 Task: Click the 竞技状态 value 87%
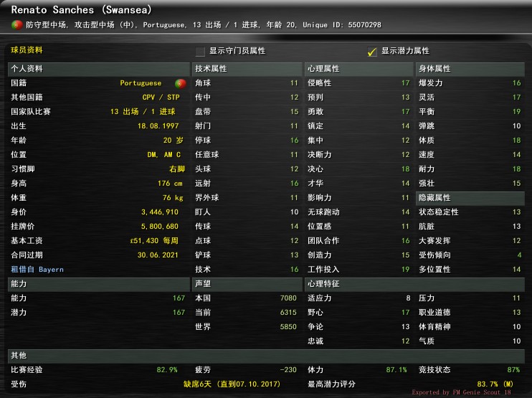pos(513,370)
